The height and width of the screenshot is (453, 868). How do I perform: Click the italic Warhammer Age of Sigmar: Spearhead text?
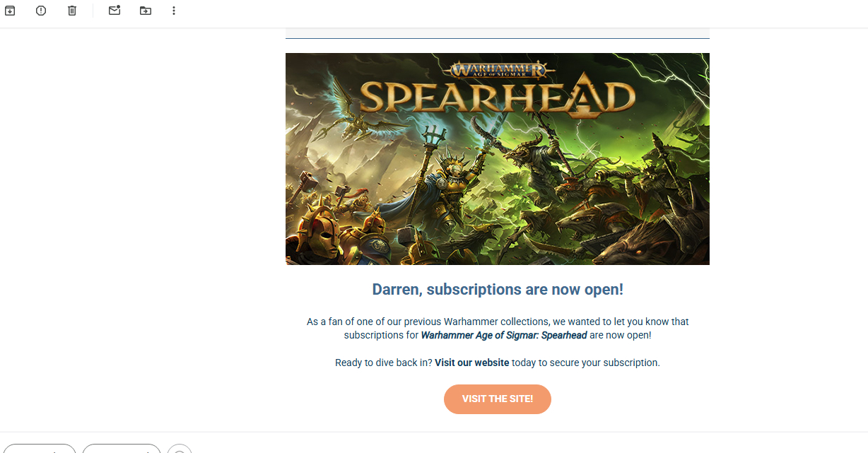click(504, 336)
